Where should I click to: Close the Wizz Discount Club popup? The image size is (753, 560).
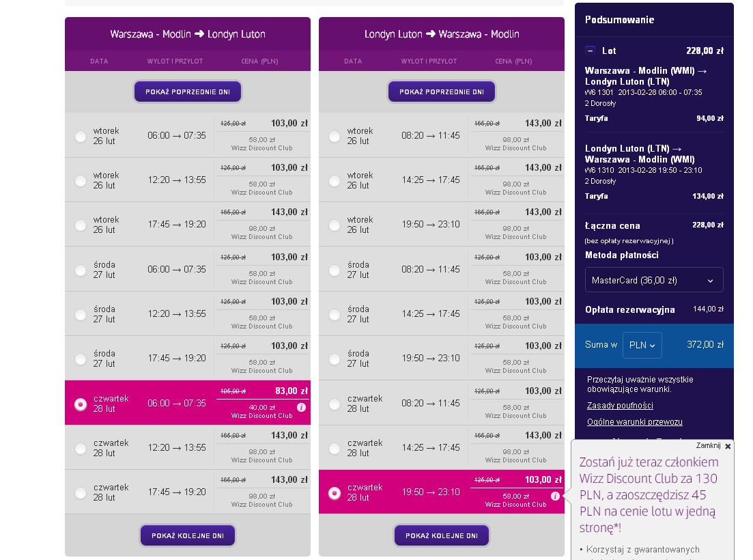pos(728,446)
